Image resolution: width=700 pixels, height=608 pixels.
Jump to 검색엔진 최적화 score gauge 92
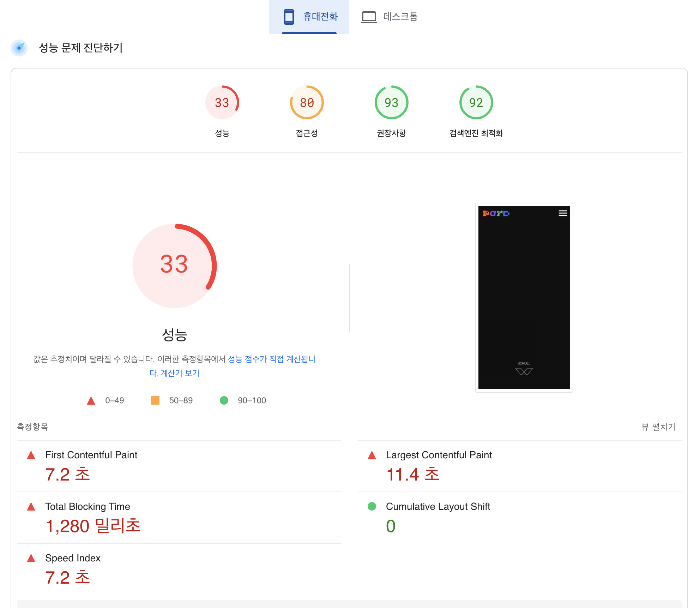click(476, 103)
